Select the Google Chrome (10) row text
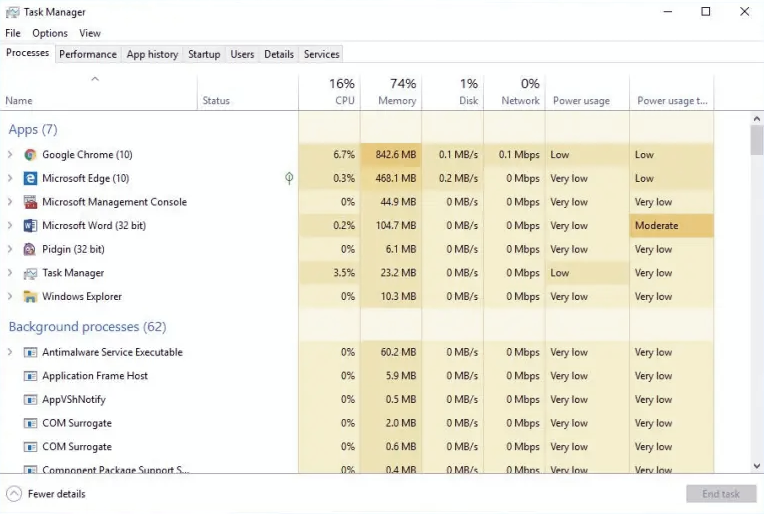Viewport: 764px width, 514px height. pyautogui.click(x=87, y=154)
